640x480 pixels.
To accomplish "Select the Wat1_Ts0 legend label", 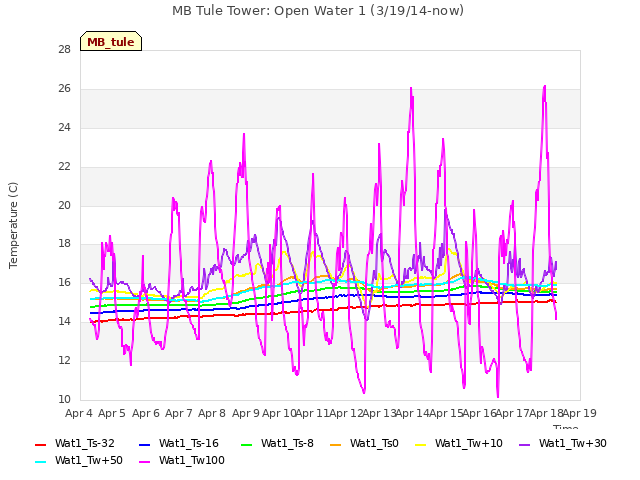I will (x=374, y=443).
